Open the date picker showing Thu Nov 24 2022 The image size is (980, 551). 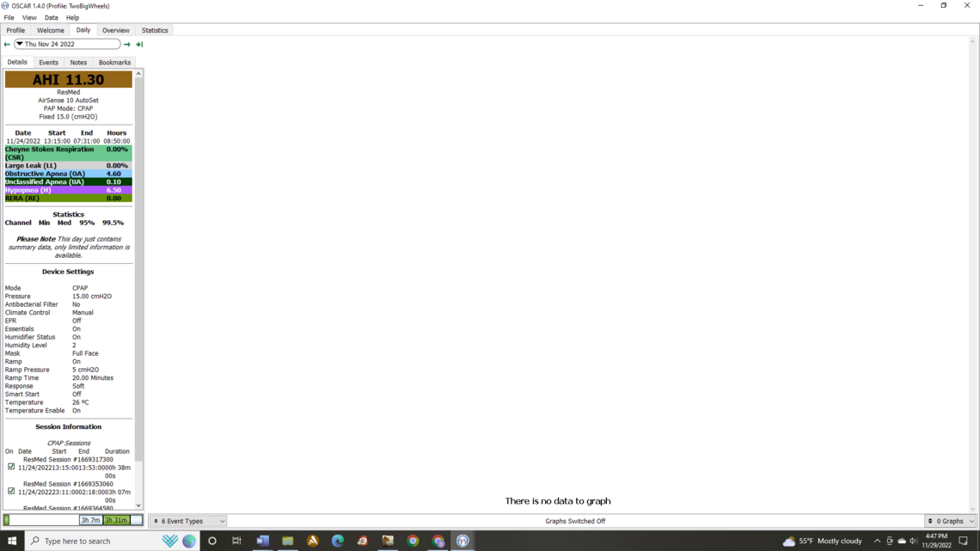[x=68, y=45]
